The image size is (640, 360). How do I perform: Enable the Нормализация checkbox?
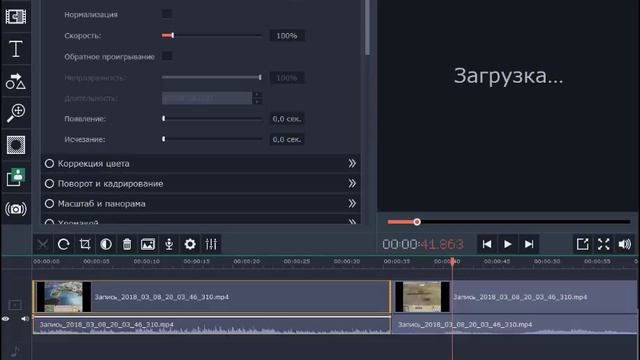167,14
